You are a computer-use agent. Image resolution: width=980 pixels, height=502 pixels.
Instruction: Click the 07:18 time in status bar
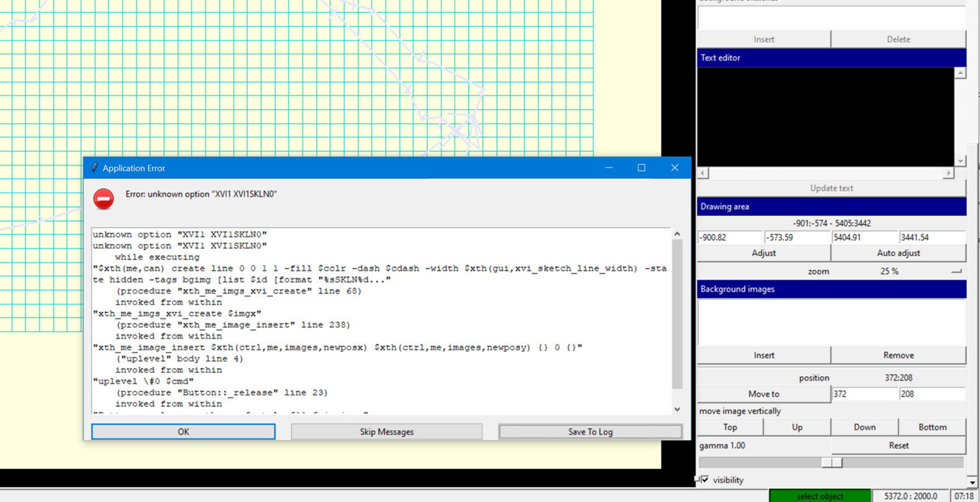click(x=964, y=496)
